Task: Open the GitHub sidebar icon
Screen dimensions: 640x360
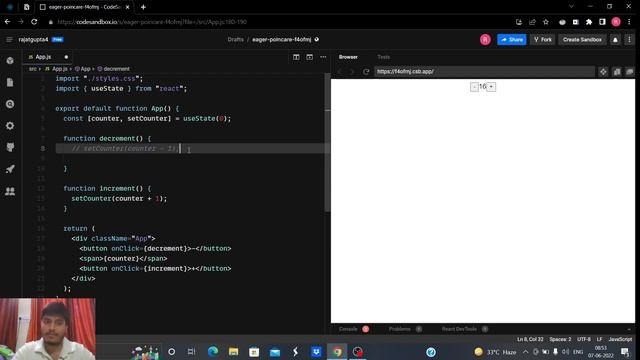Action: [10, 147]
